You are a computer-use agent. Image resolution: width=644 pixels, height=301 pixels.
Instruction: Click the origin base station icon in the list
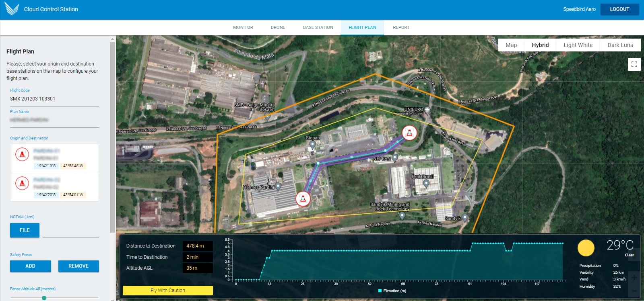click(22, 154)
